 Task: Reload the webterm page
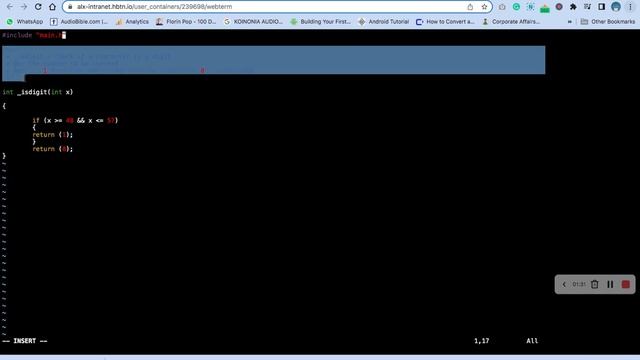[x=38, y=7]
